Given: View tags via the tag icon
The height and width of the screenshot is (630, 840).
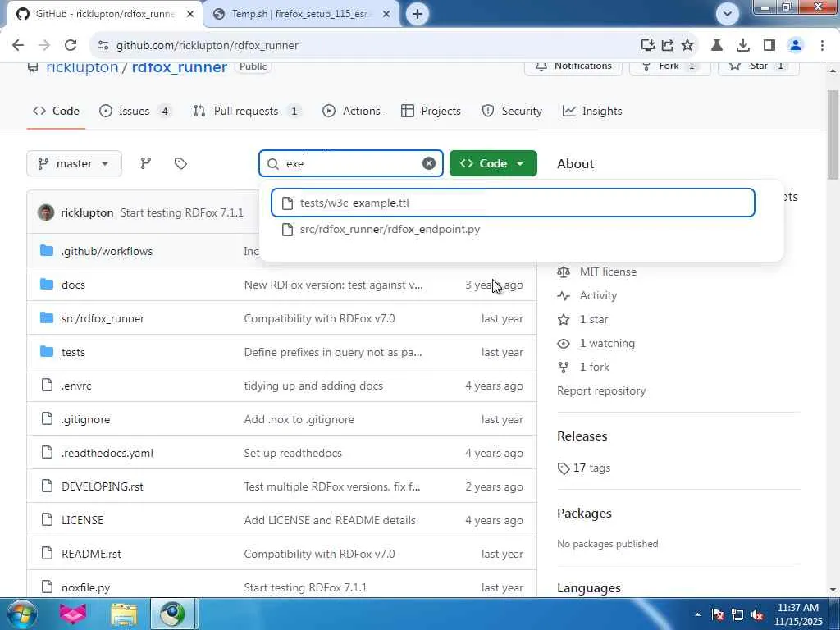Looking at the screenshot, I should tap(180, 163).
